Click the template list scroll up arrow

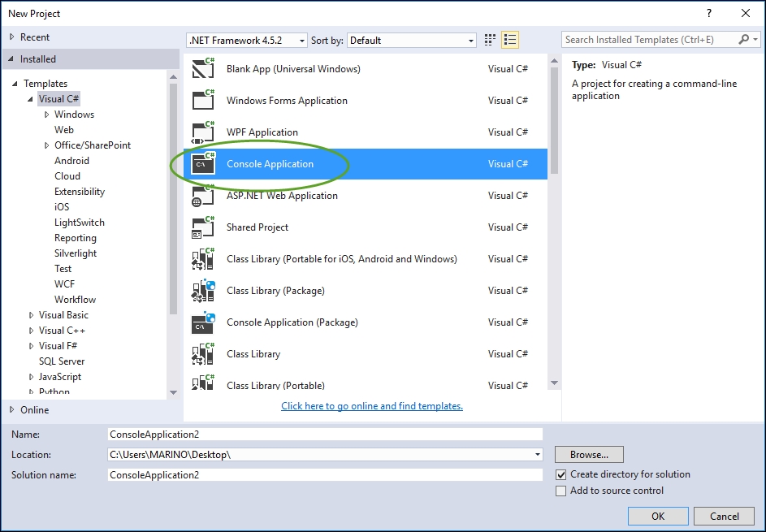pyautogui.click(x=554, y=61)
